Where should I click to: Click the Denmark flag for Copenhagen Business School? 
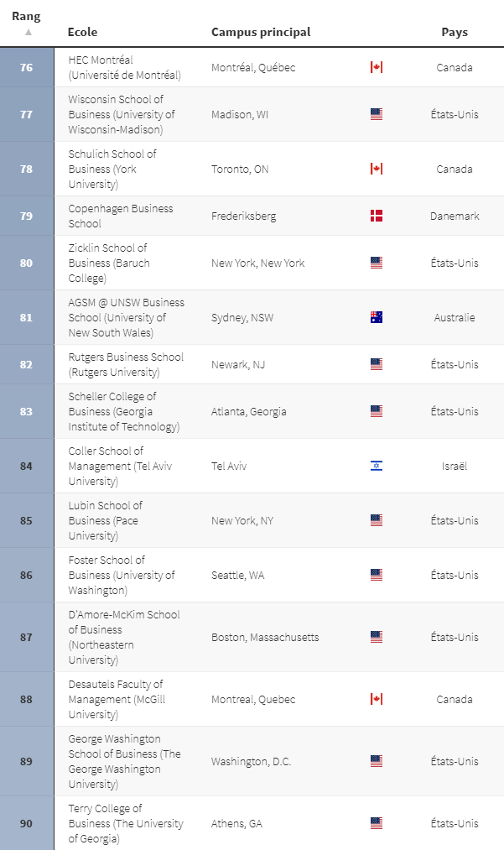376,216
